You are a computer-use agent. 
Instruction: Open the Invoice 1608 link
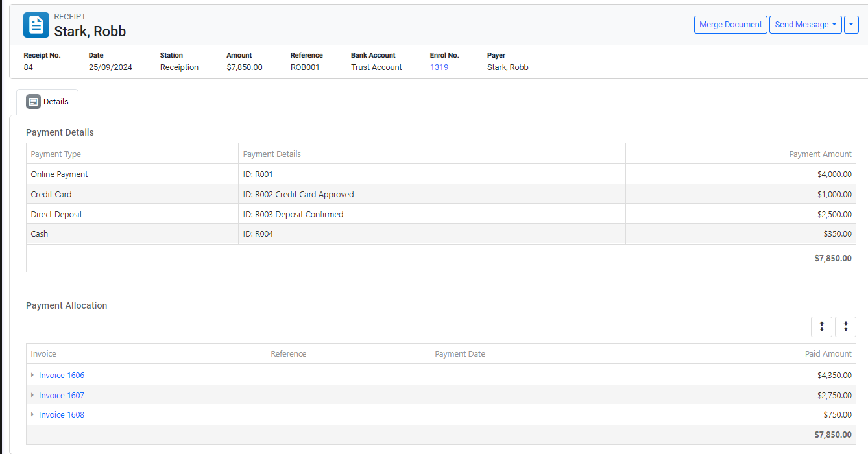[62, 415]
